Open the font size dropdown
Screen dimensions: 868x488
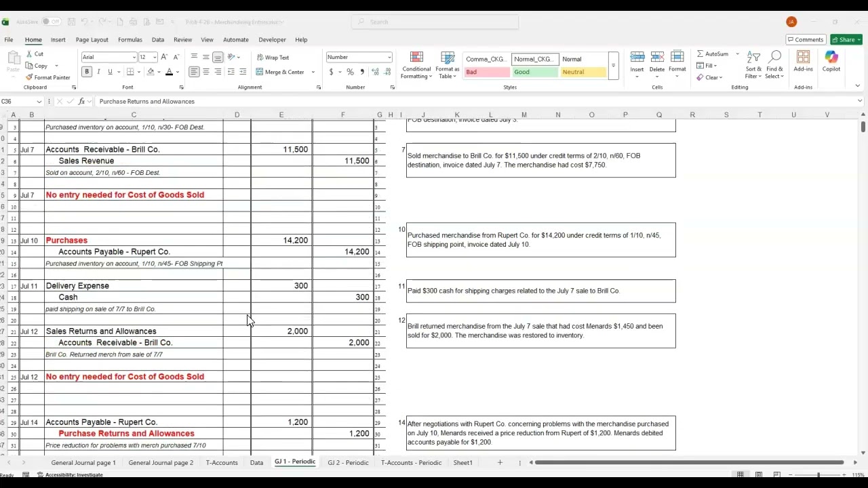(x=155, y=57)
